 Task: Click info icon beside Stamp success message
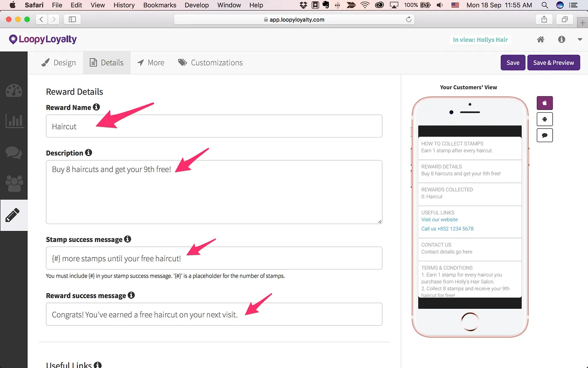[x=128, y=239]
